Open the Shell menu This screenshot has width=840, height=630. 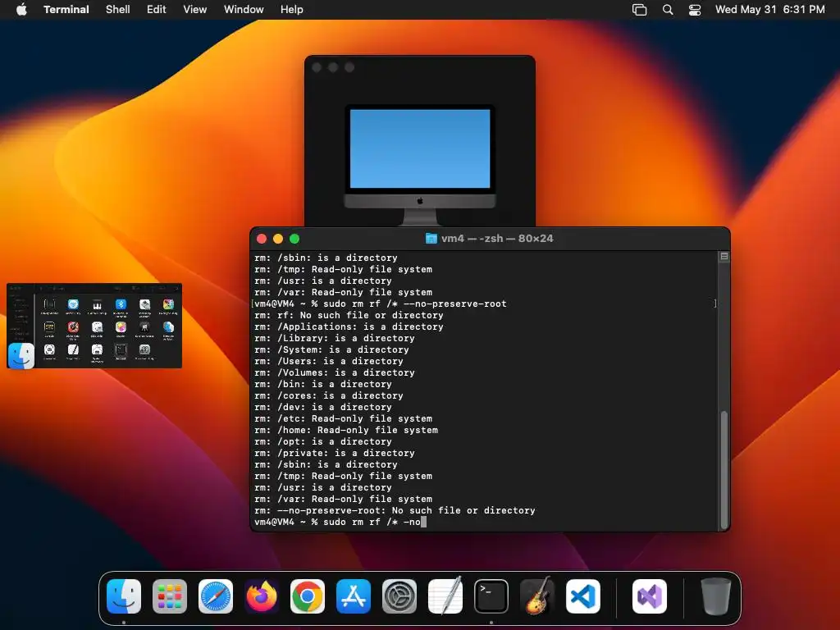[118, 10]
